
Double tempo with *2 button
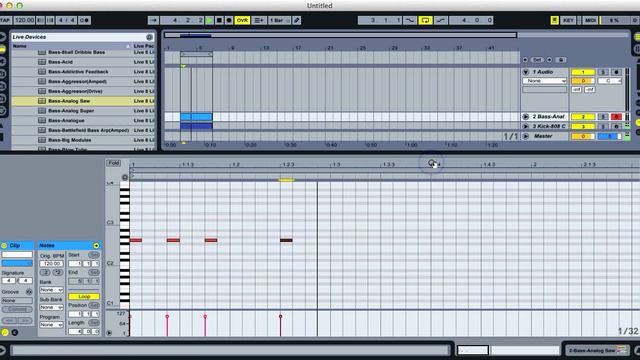coord(58,272)
